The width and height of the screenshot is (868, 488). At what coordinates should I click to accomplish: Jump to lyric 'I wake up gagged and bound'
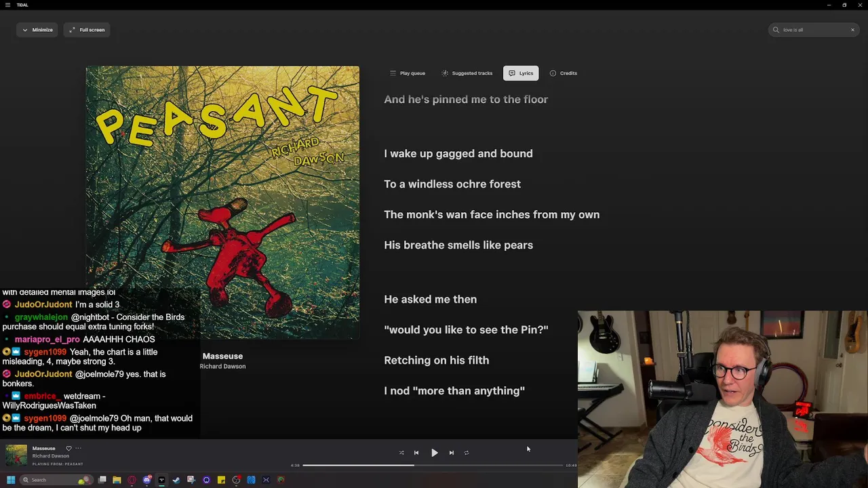tap(458, 154)
